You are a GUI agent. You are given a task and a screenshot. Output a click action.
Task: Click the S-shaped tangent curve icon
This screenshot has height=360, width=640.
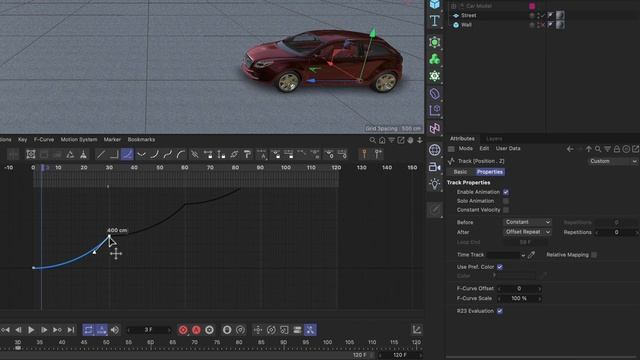168,154
